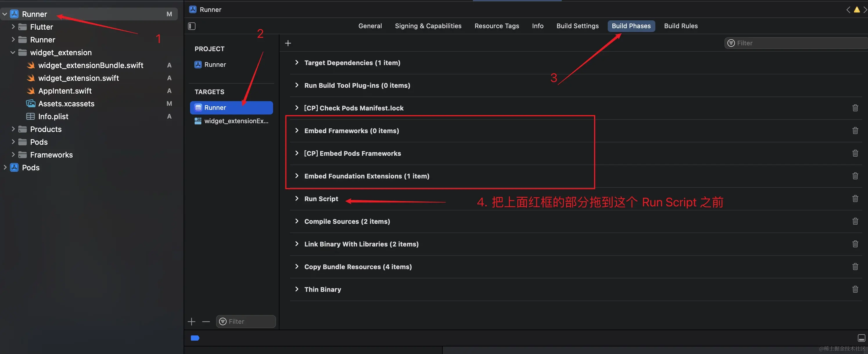Expand the Embed Frameworks phase
Image resolution: width=868 pixels, height=354 pixels.
click(x=297, y=130)
